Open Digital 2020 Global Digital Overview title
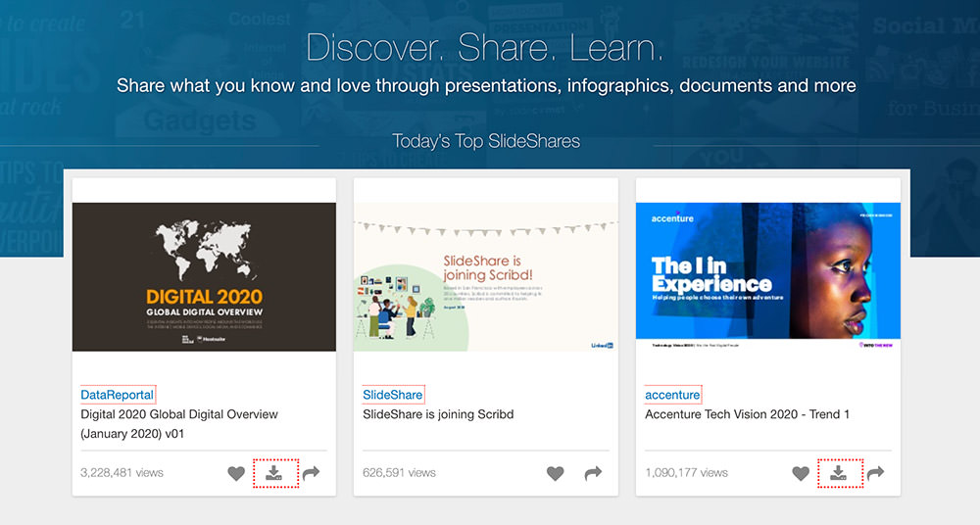980x525 pixels. pos(179,424)
